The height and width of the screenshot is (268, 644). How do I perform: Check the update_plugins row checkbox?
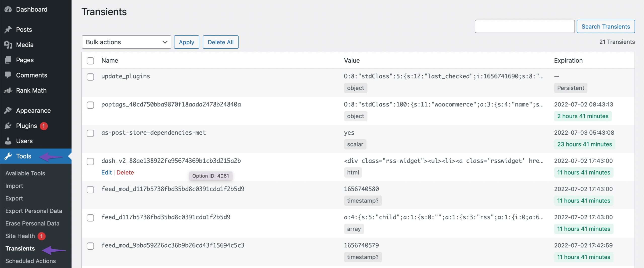pos(90,77)
